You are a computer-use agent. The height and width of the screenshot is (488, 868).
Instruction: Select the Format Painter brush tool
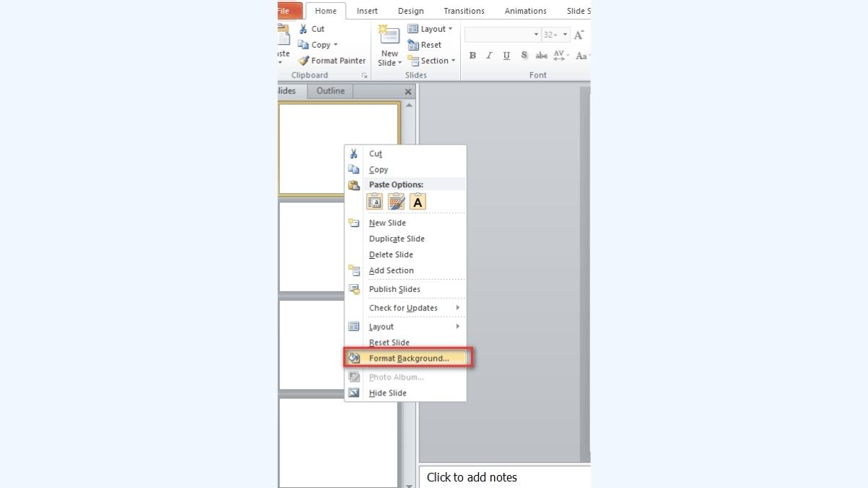click(x=332, y=61)
